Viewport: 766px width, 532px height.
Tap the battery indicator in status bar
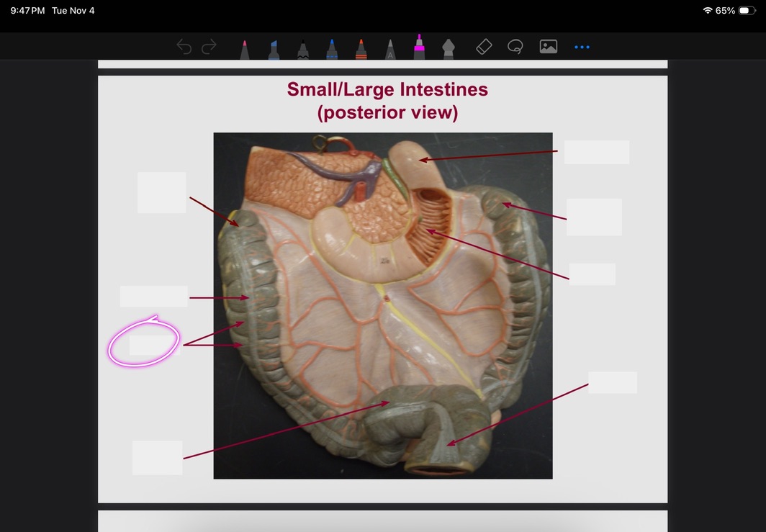747,11
